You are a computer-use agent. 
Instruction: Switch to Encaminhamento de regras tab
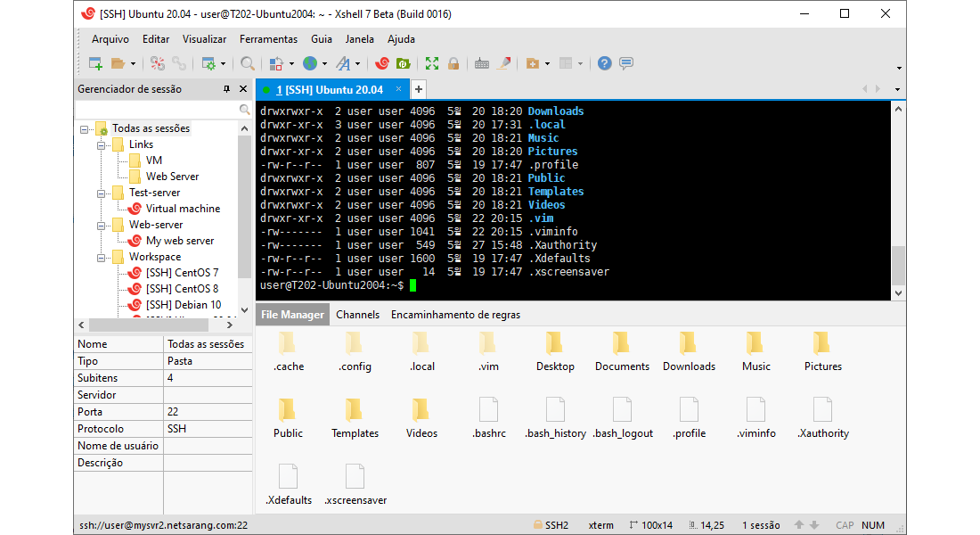pos(455,315)
